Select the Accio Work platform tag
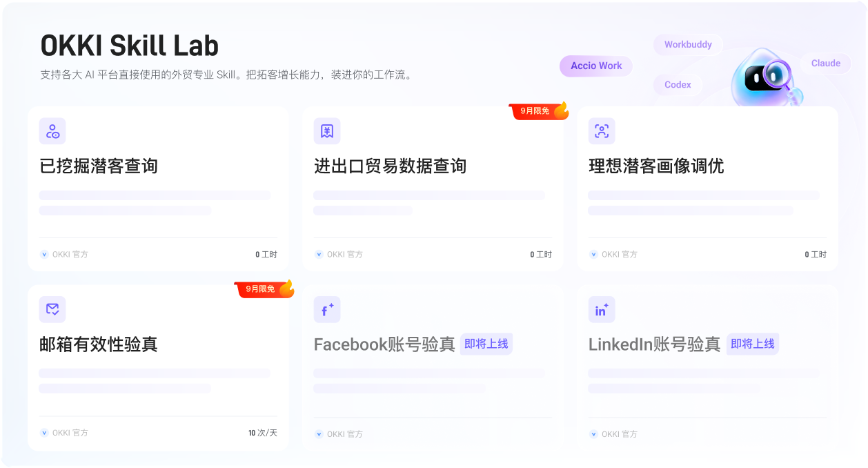 click(x=596, y=66)
